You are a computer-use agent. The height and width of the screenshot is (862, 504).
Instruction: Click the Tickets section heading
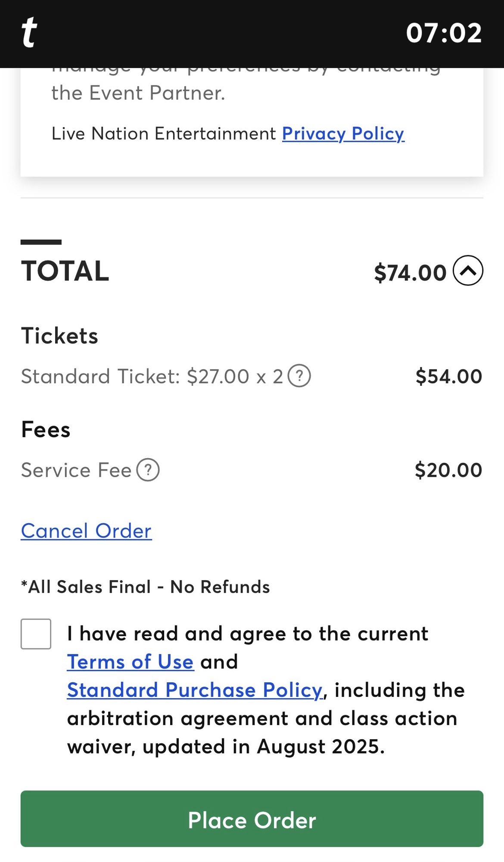[60, 336]
